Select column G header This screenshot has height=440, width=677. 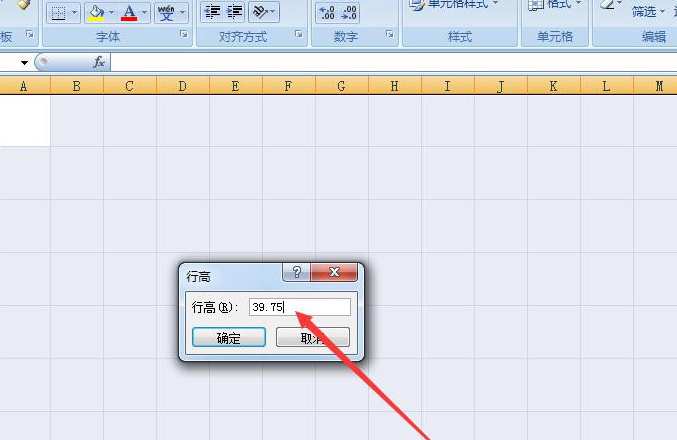point(342,86)
